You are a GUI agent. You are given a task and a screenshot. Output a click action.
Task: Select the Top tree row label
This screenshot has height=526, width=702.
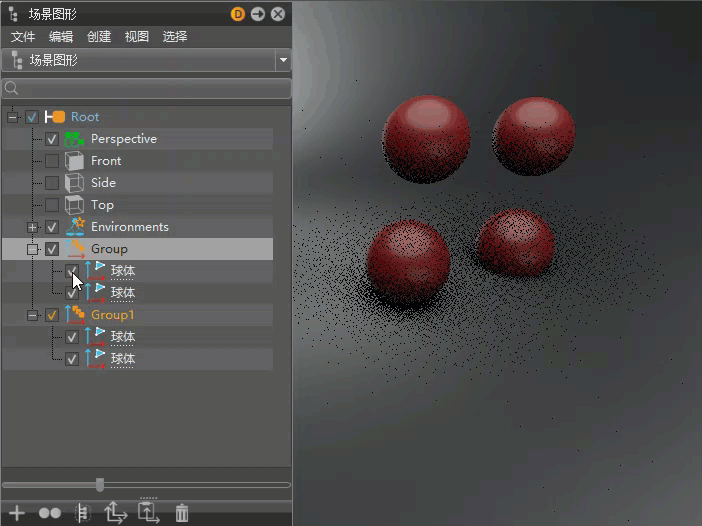103,205
